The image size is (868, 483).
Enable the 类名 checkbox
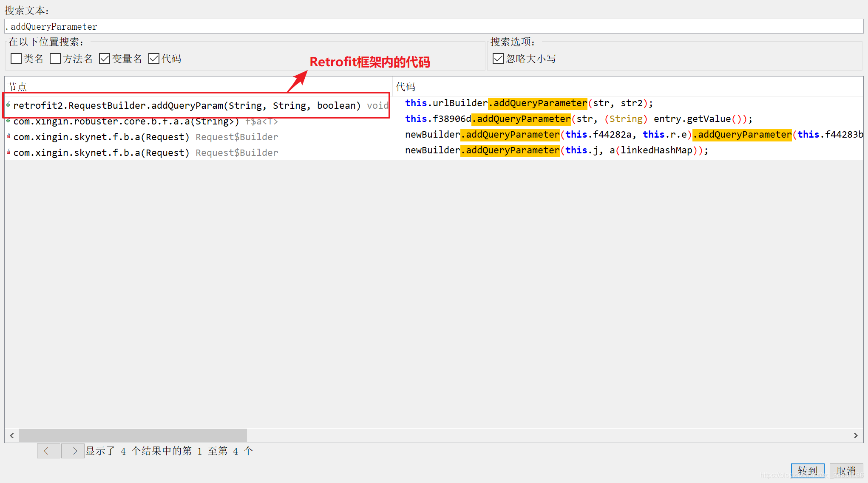point(16,59)
